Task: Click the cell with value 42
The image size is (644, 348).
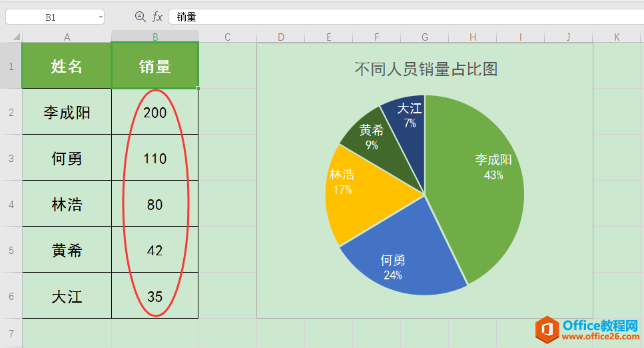Action: (x=155, y=250)
